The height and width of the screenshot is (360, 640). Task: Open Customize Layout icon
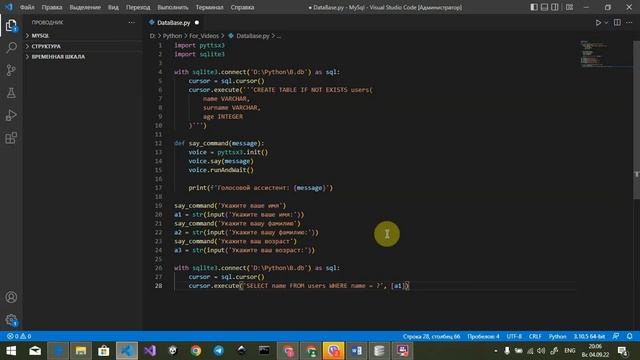click(569, 7)
